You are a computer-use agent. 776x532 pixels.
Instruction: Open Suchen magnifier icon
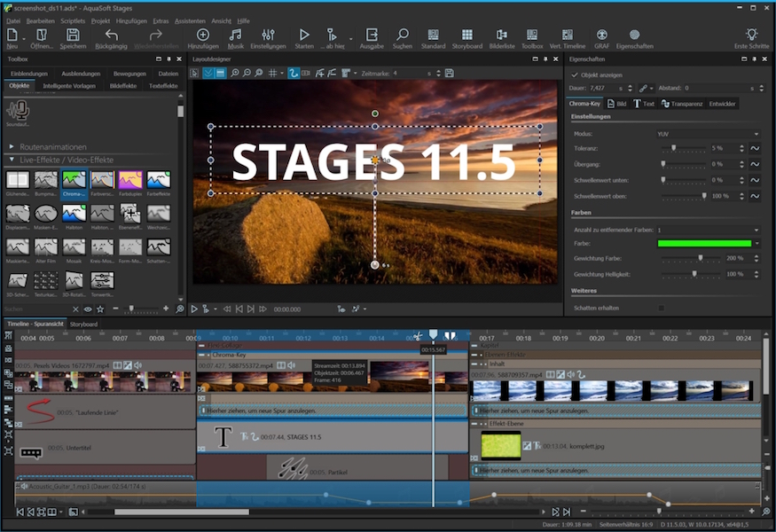(x=403, y=35)
